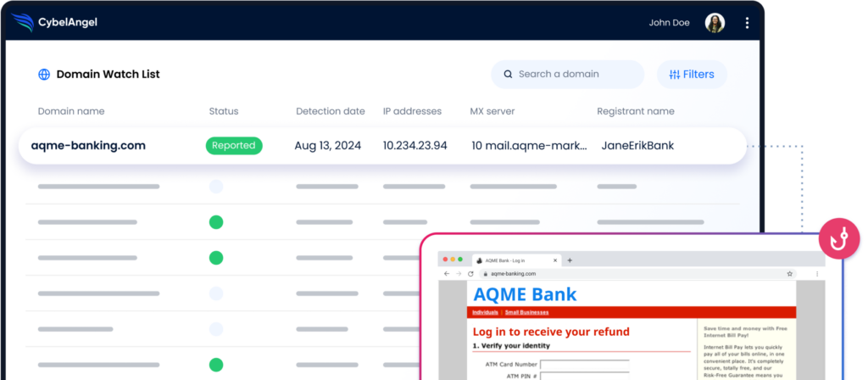The width and height of the screenshot is (868, 380).
Task: Click the Individuals link in red bar
Action: [485, 312]
